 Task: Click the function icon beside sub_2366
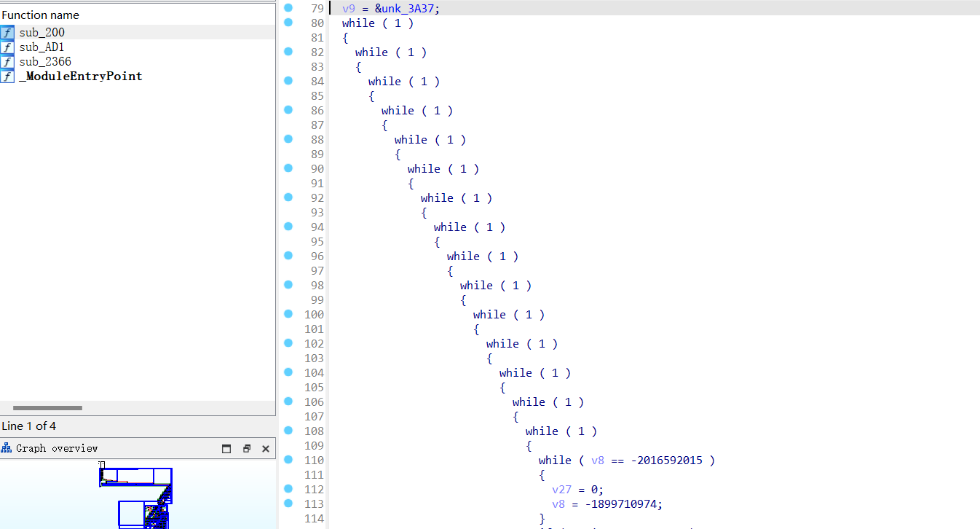(x=7, y=61)
